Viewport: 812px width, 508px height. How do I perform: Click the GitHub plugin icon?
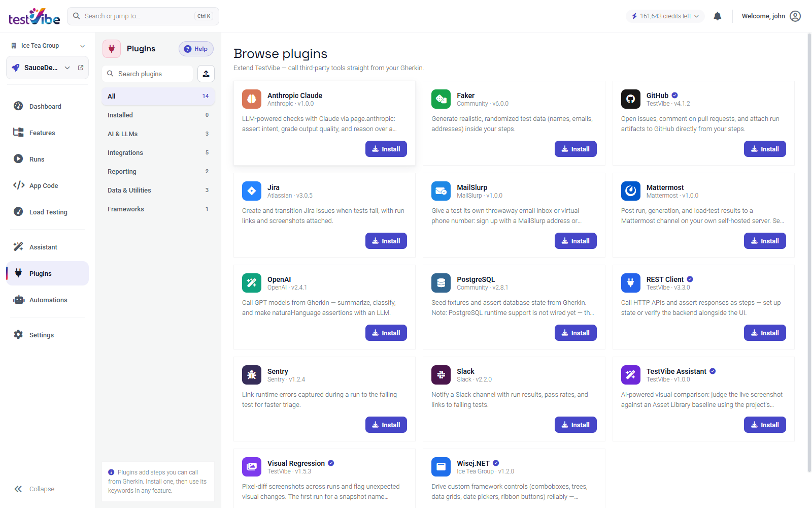pos(631,99)
